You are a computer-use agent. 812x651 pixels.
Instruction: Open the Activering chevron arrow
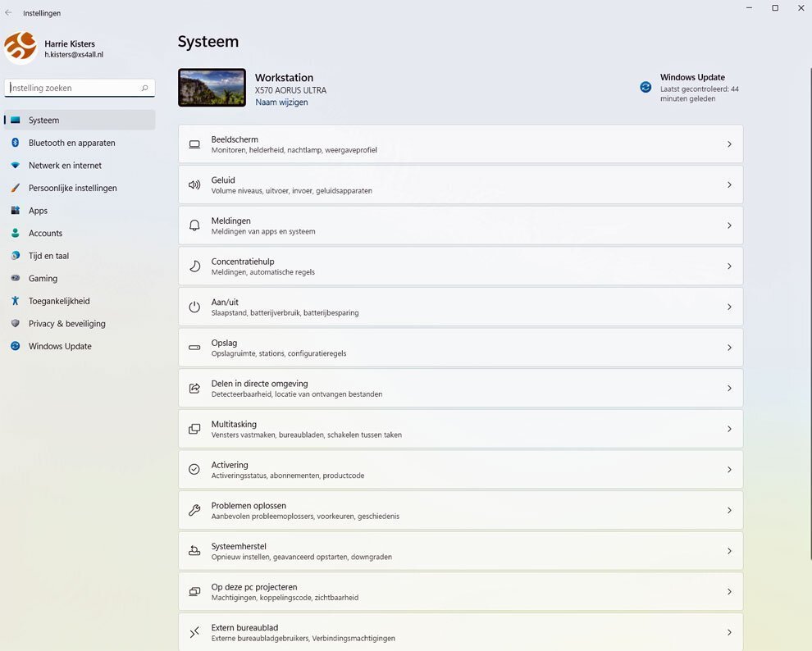[x=729, y=469]
